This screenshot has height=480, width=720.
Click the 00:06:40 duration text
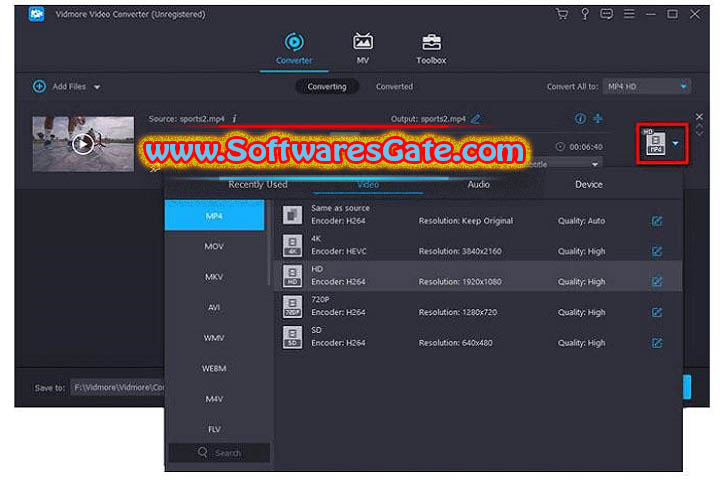click(x=586, y=147)
